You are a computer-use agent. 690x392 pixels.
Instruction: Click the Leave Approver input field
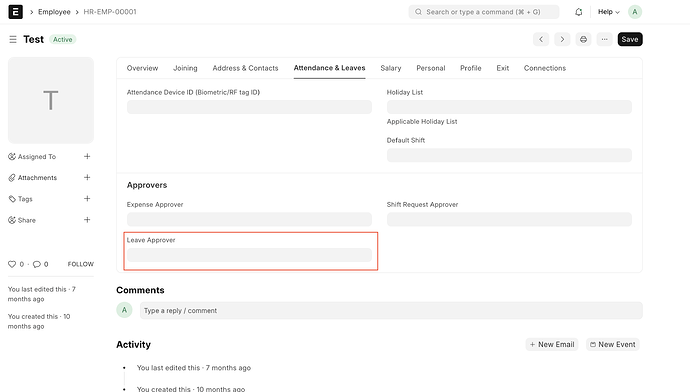point(249,255)
